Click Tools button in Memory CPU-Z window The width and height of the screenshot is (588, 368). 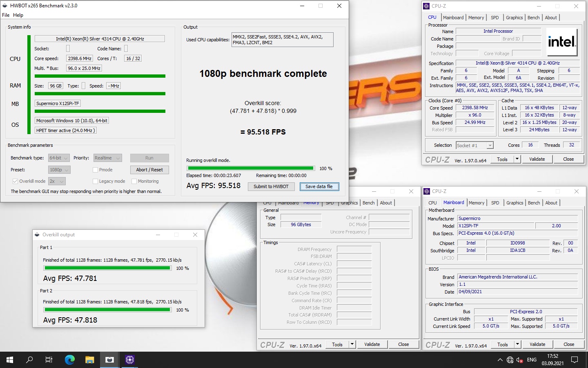[337, 344]
